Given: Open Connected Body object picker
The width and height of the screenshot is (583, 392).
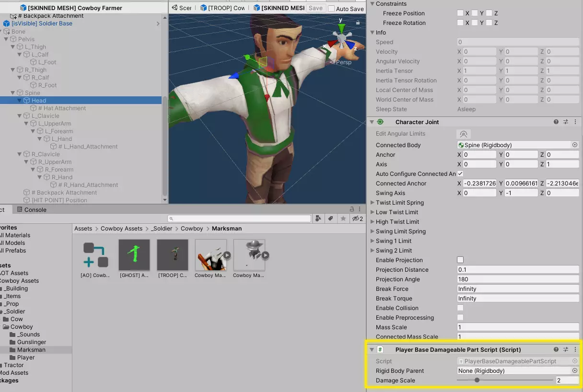Looking at the screenshot, I should 574,145.
